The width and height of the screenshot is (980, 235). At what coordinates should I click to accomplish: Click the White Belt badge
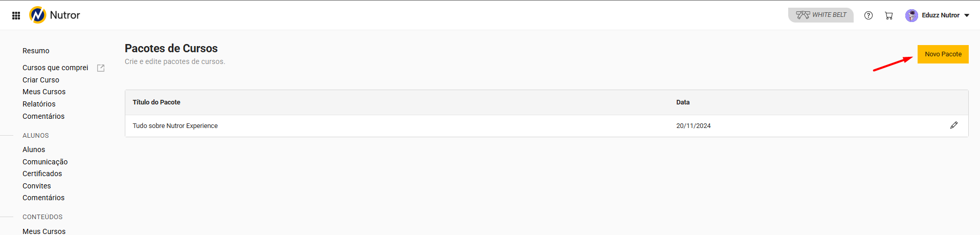pyautogui.click(x=820, y=15)
